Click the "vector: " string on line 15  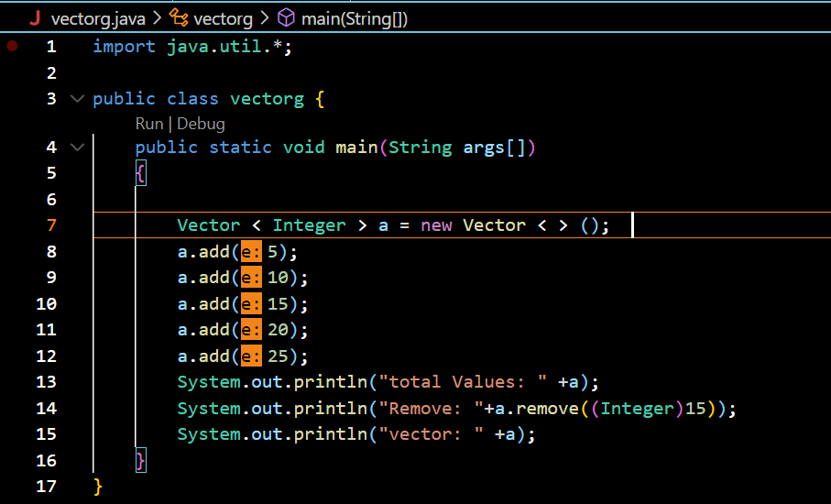click(x=431, y=434)
